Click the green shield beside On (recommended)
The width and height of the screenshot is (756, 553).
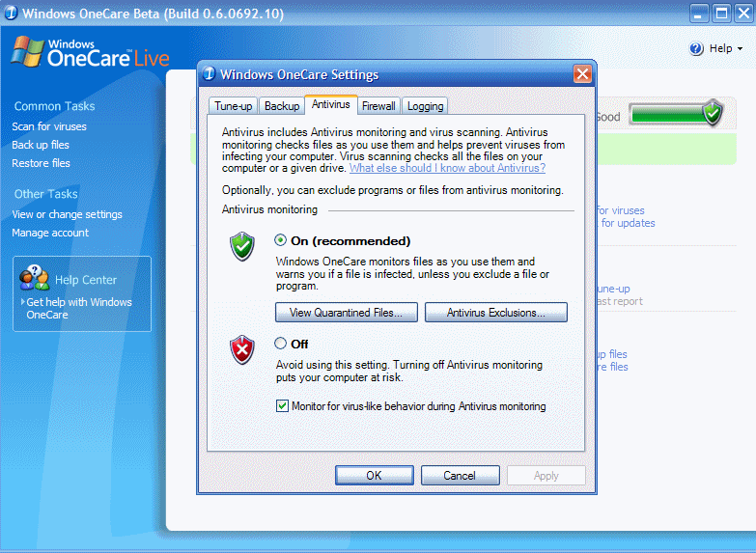tap(242, 246)
